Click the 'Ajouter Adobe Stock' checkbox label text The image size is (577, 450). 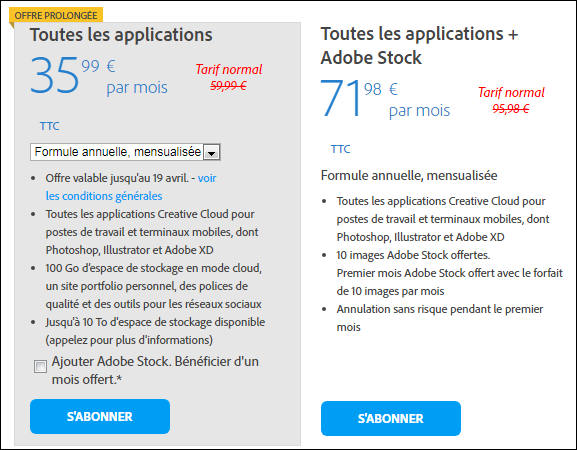coord(155,370)
